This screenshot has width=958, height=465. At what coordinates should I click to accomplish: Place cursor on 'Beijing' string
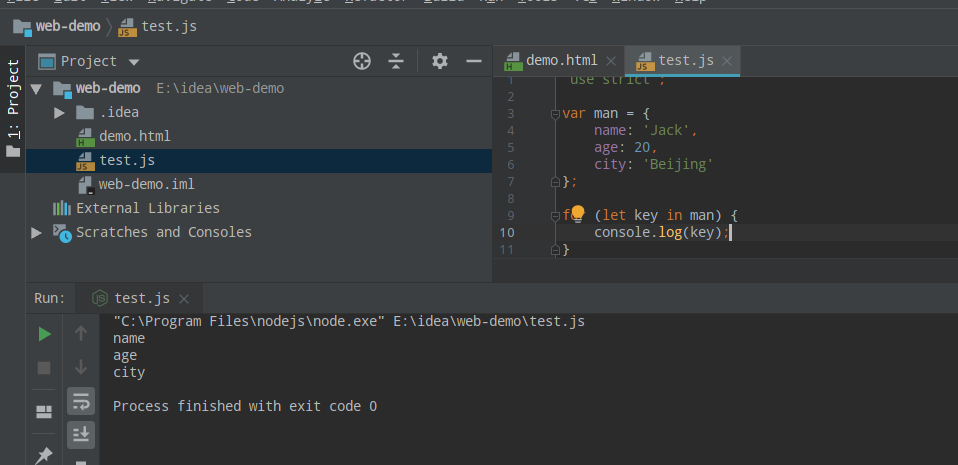click(679, 164)
